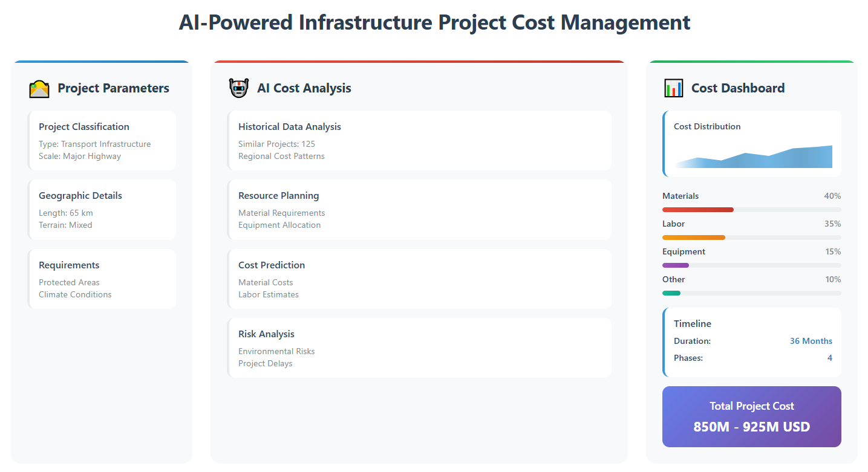
Task: Select the Resource Planning card
Action: click(419, 210)
